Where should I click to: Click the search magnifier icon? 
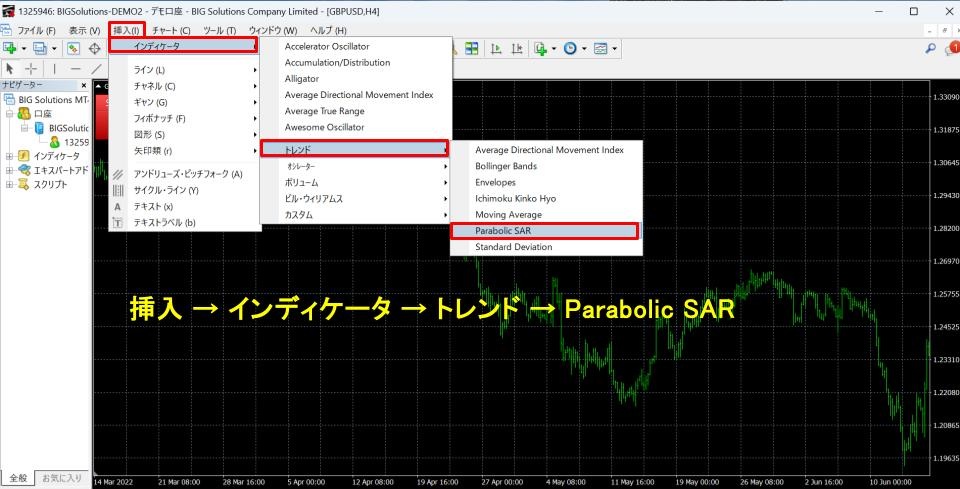pos(931,48)
